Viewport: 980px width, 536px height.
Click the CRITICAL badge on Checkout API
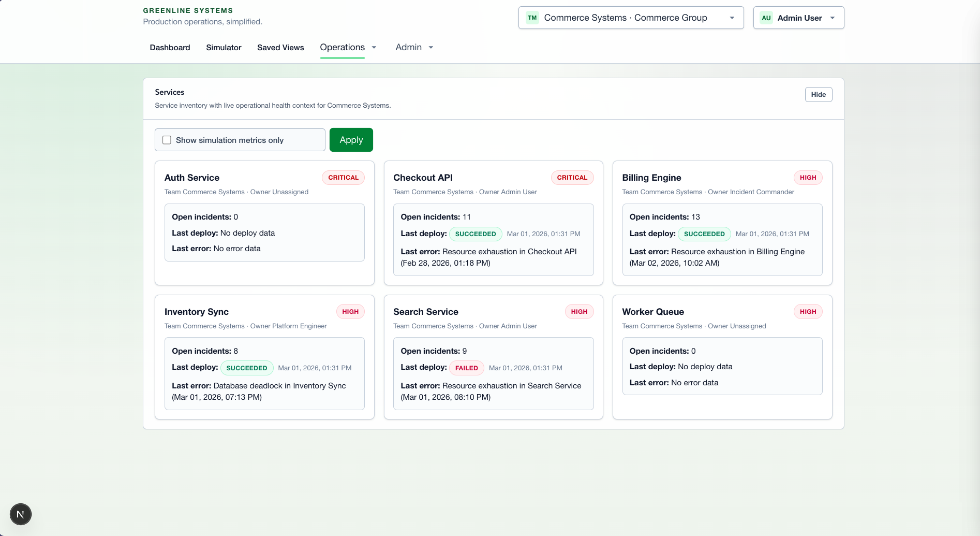pos(572,178)
